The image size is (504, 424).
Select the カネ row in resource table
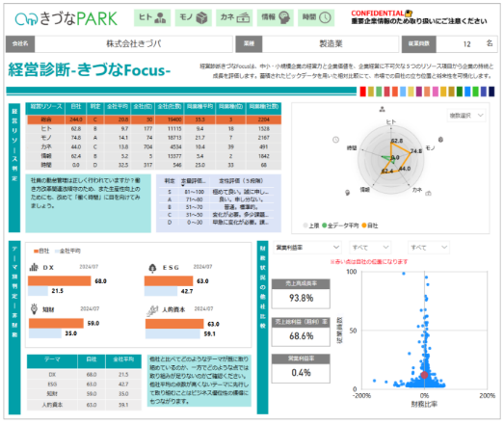click(x=153, y=146)
